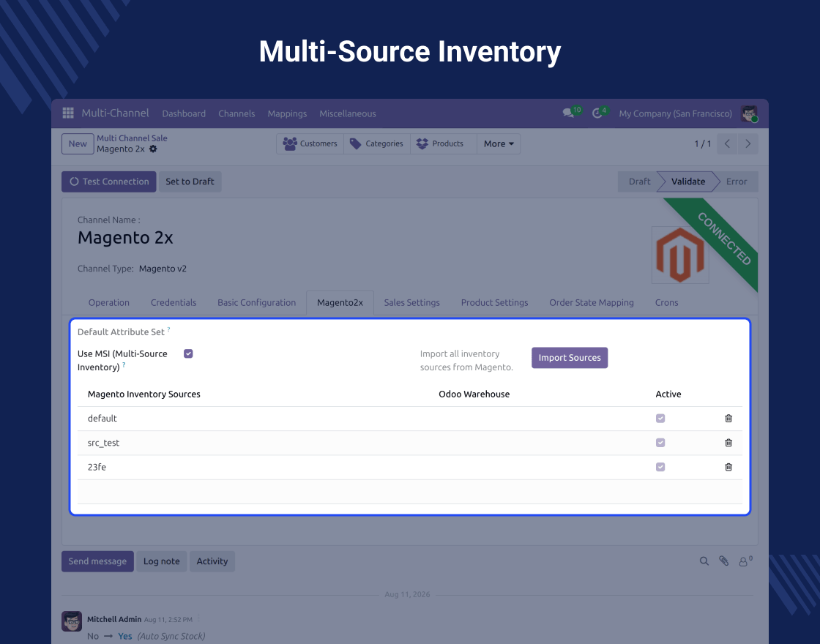Select the Validate status stage
Viewport: 820px width, 644px height.
688,181
